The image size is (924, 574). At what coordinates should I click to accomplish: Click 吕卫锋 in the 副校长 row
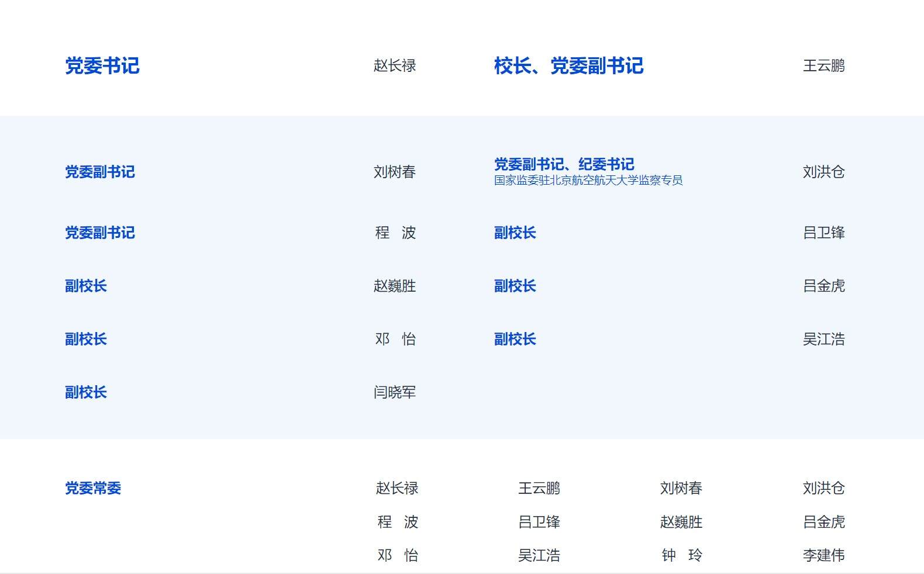[823, 233]
